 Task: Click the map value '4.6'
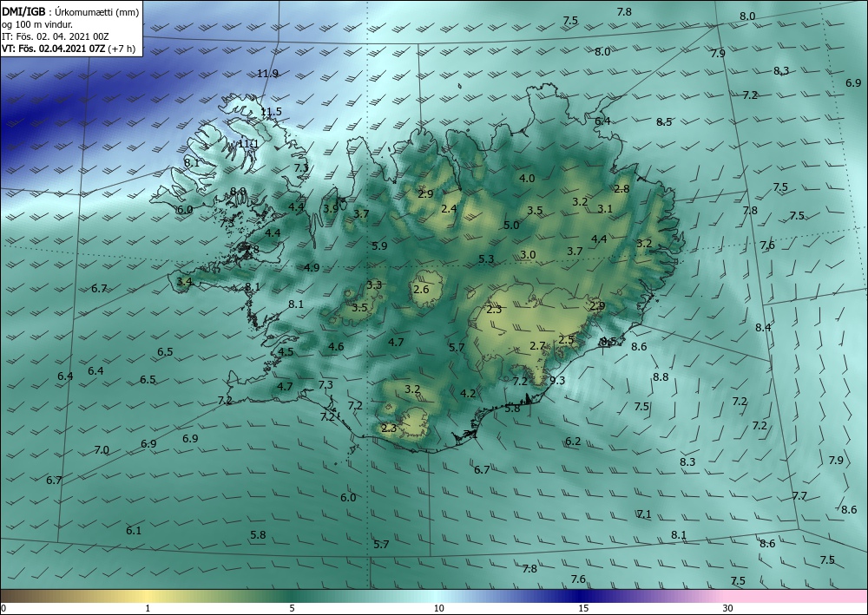pos(336,347)
